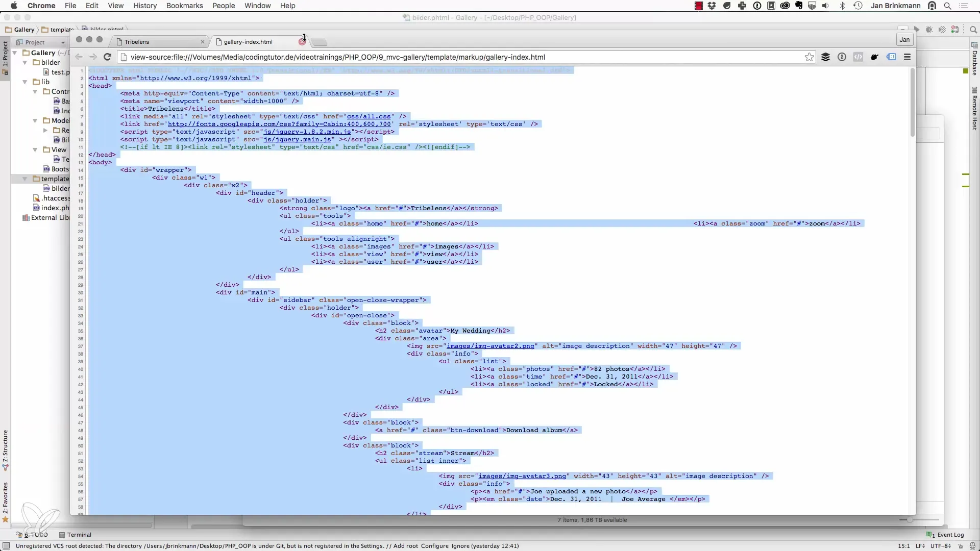Switch to the Tribelens tab
Screen dimensions: 980x551
click(159, 42)
